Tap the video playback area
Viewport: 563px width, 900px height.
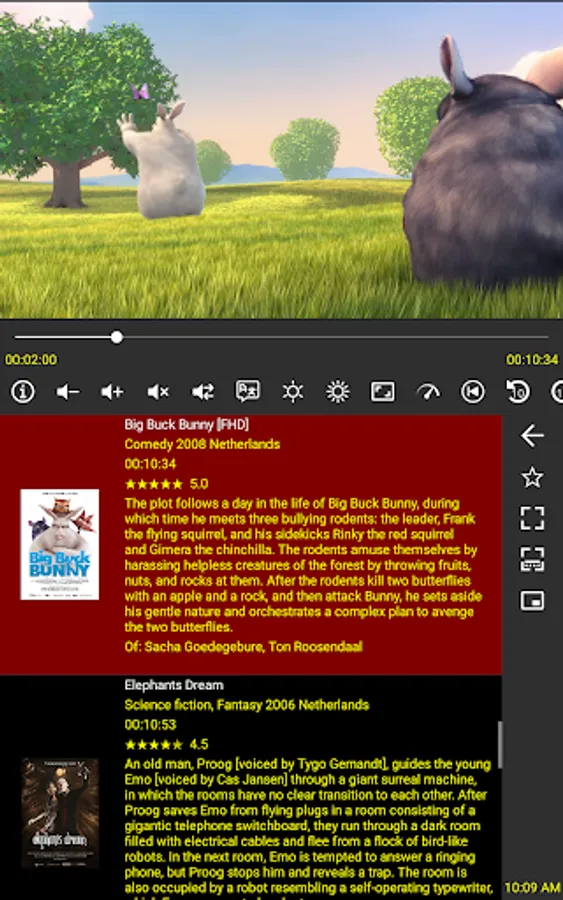coord(281,161)
